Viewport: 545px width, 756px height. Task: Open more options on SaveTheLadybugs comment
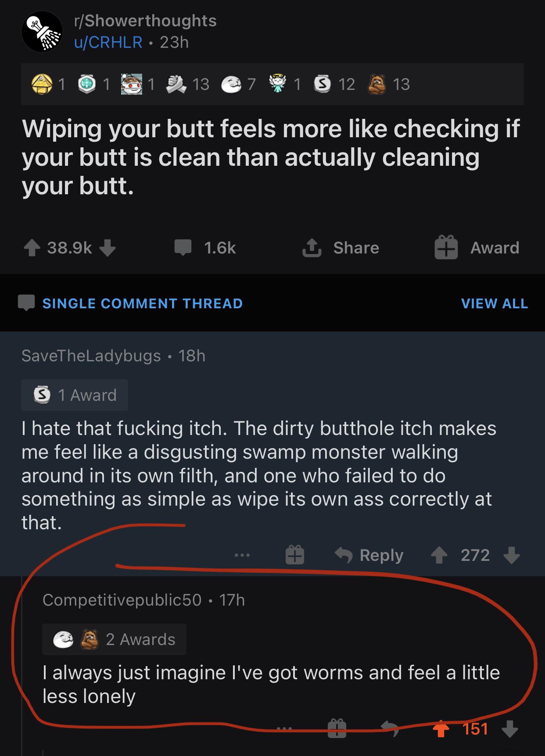click(x=242, y=556)
